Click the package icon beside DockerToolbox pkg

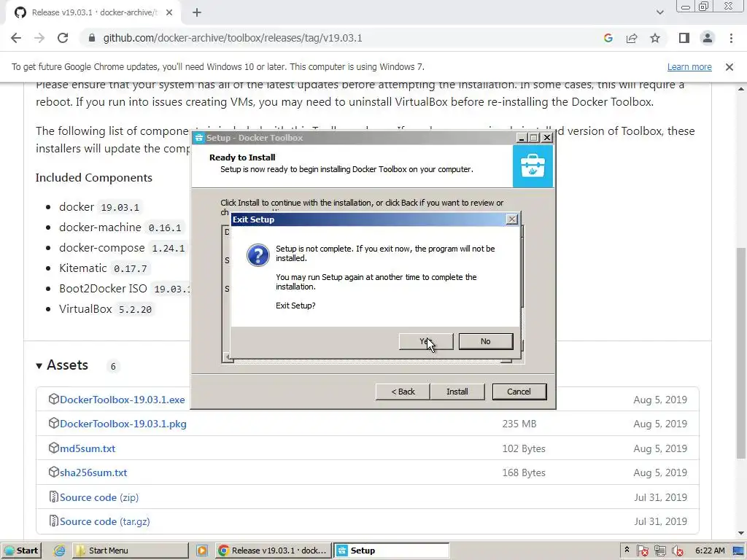click(x=53, y=424)
